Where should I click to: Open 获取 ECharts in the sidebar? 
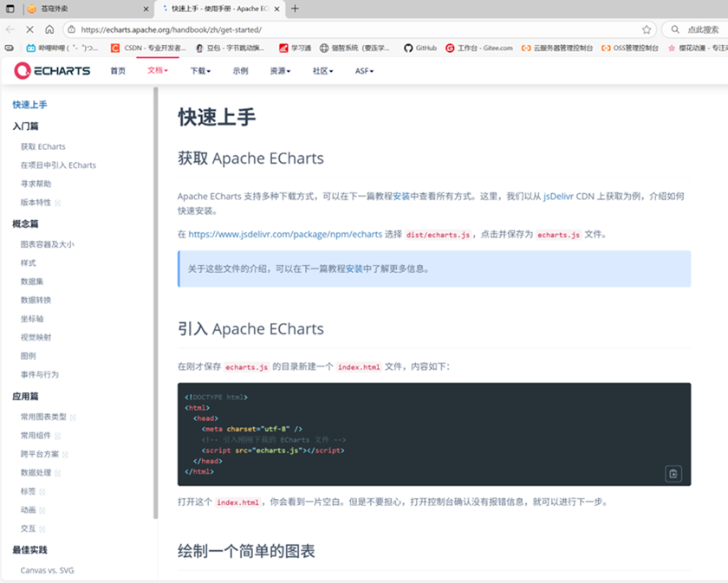tap(42, 146)
